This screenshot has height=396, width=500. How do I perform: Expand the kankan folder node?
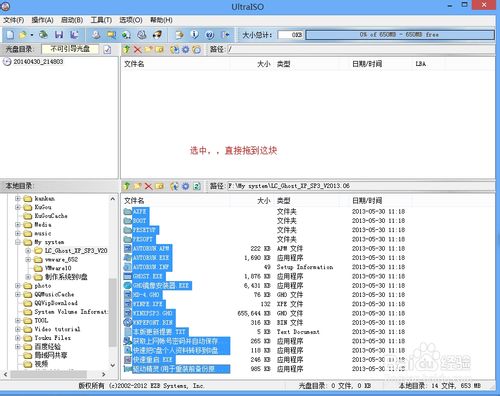(18, 199)
